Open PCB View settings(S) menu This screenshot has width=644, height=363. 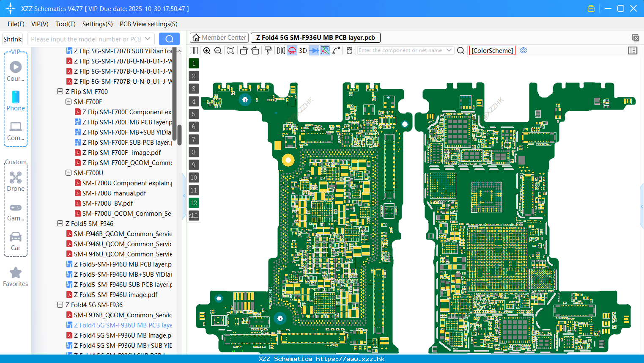pos(148,24)
